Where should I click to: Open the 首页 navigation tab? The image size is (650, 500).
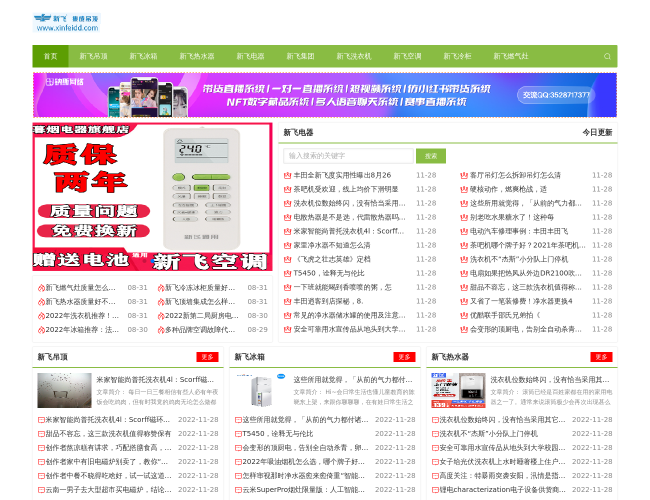pos(50,56)
